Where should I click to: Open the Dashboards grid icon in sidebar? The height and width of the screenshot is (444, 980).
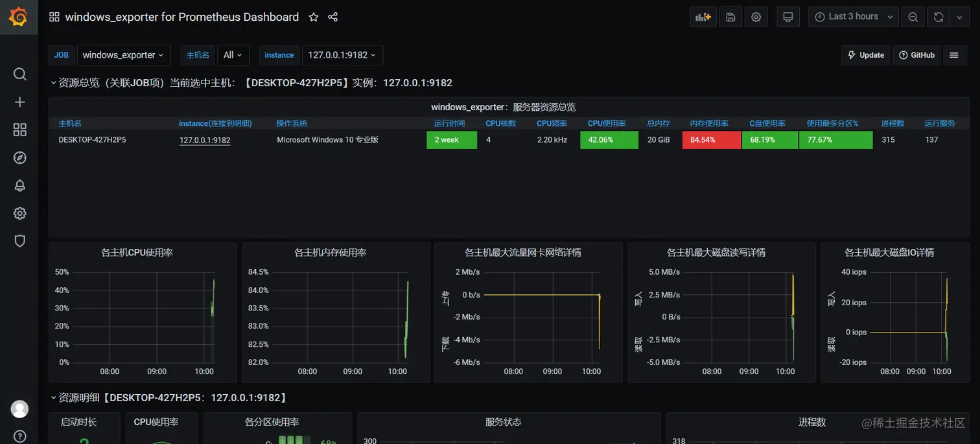pos(20,130)
